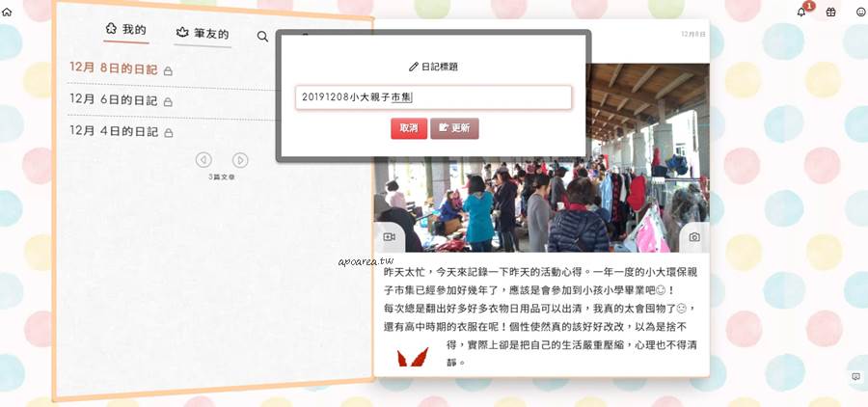Click the diary search magnifier icon
The height and width of the screenshot is (407, 868).
(262, 37)
